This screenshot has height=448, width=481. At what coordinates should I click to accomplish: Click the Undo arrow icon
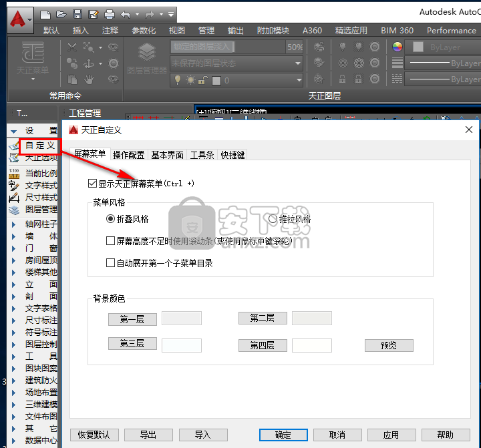(x=126, y=15)
